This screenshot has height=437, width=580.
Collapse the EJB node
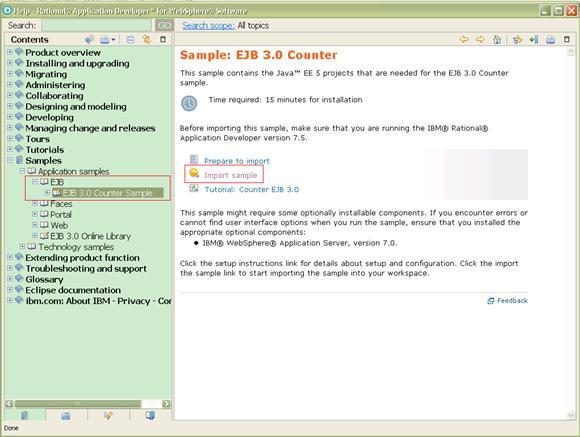tap(35, 182)
